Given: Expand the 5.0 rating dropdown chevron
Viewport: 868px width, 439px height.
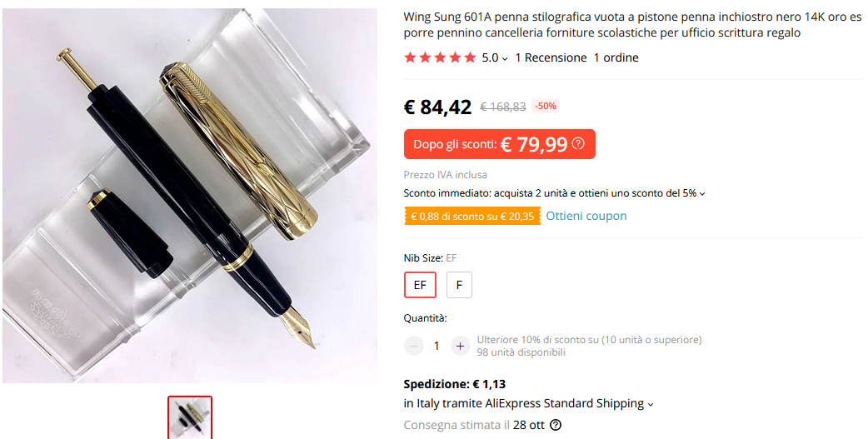Looking at the screenshot, I should [x=505, y=58].
